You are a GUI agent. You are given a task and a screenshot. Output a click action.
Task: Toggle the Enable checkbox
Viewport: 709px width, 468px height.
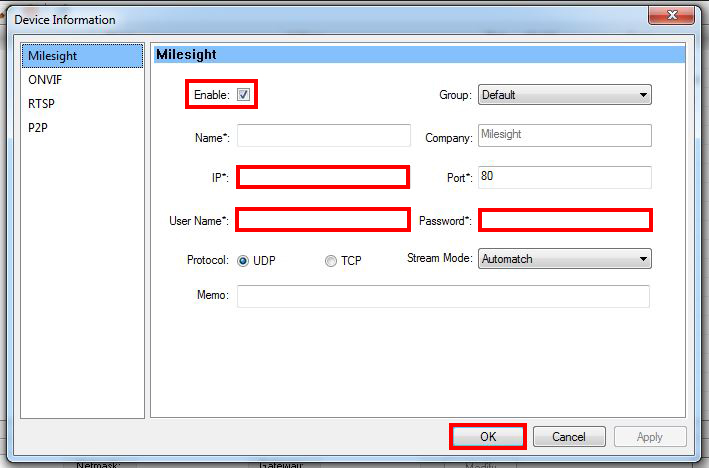click(243, 95)
